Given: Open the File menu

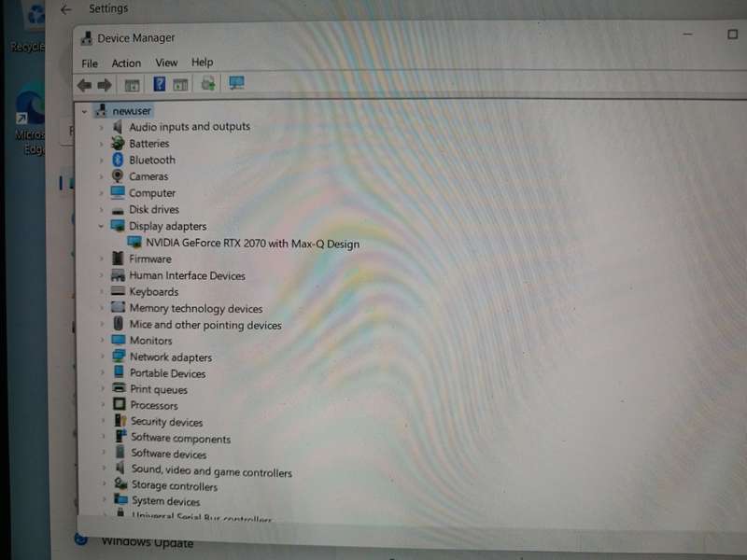Looking at the screenshot, I should [90, 63].
